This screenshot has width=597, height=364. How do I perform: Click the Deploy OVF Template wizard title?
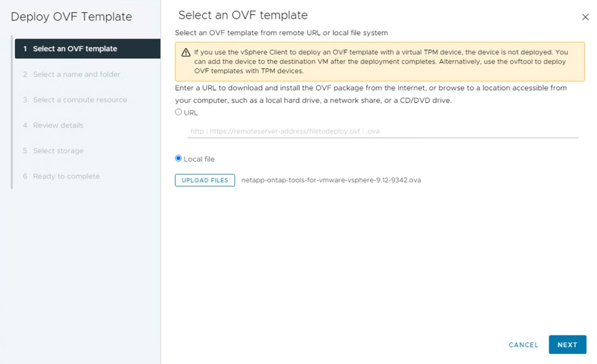[x=71, y=16]
